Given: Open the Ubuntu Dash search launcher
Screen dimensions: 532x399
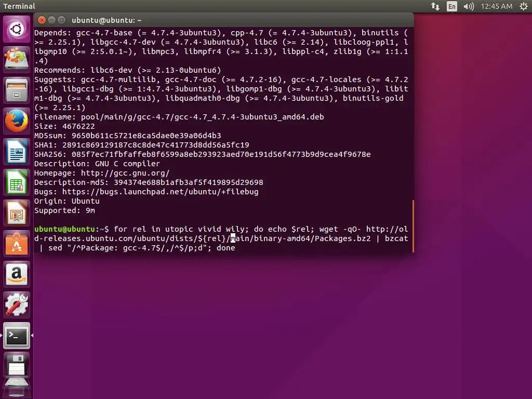Looking at the screenshot, I should (x=16, y=29).
